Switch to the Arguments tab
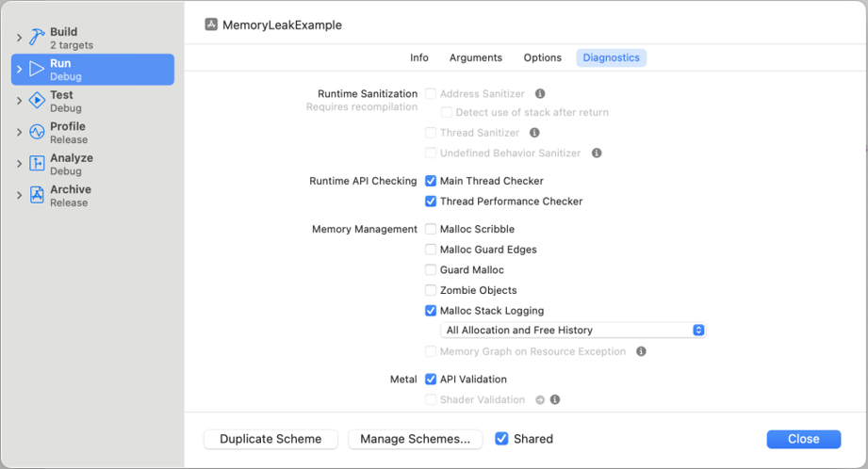Image resolution: width=868 pixels, height=469 pixels. pyautogui.click(x=476, y=57)
